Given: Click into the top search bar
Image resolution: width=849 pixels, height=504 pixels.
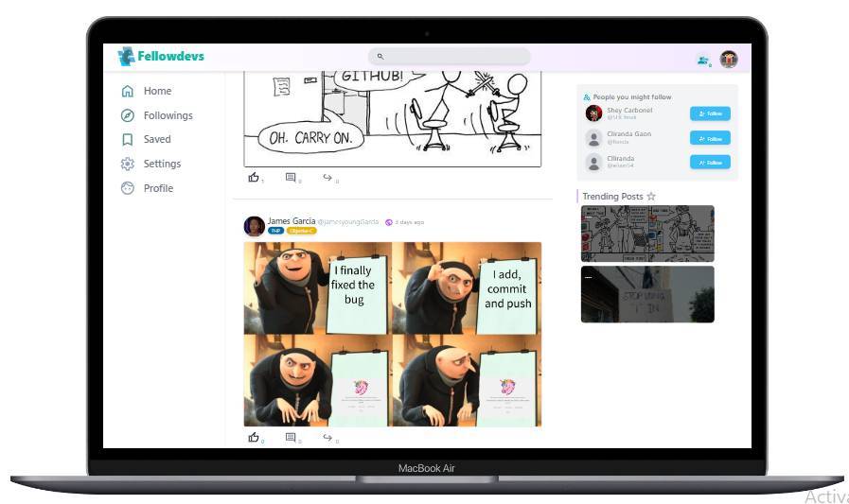Looking at the screenshot, I should 449,56.
